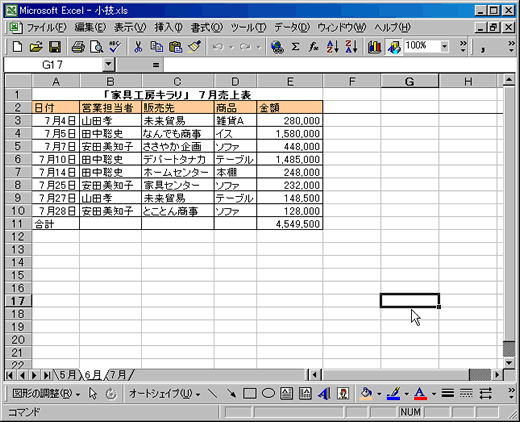Image resolution: width=520 pixels, height=422 pixels.
Task: Open the 挿入 menu
Action: 168,27
